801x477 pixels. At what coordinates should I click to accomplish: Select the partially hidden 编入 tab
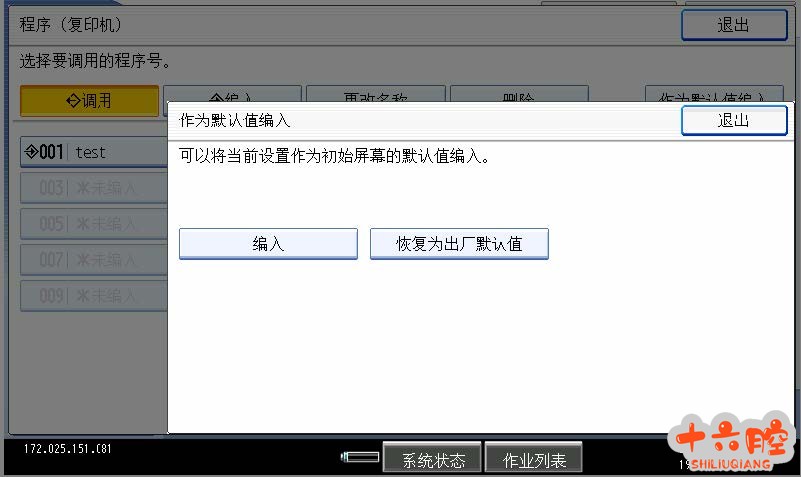pyautogui.click(x=230, y=95)
